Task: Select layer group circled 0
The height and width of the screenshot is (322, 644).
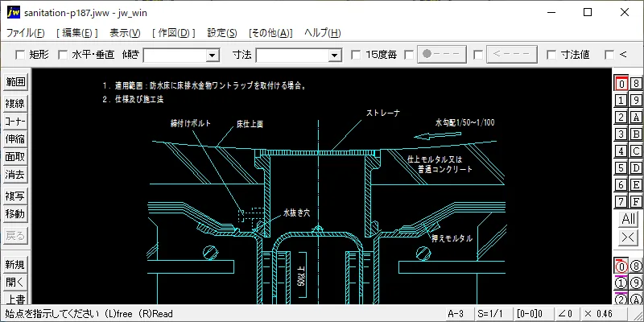Action: [621, 266]
